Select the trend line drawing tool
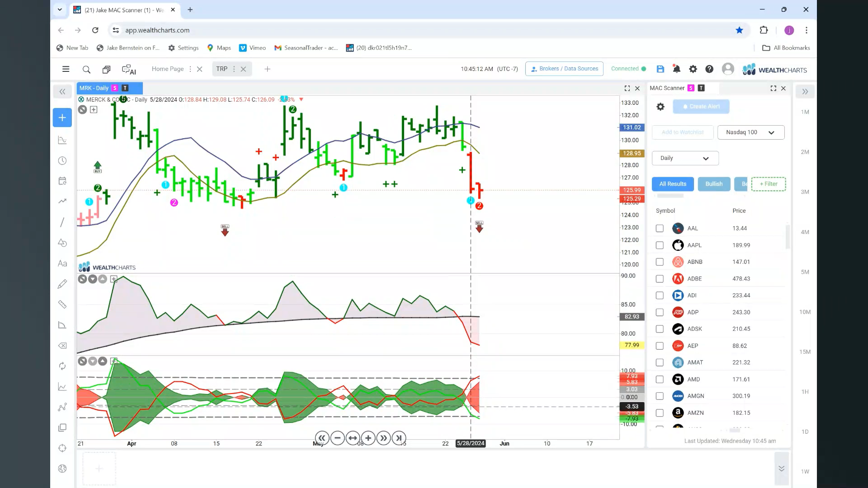Viewport: 868px width, 488px height. point(62,222)
